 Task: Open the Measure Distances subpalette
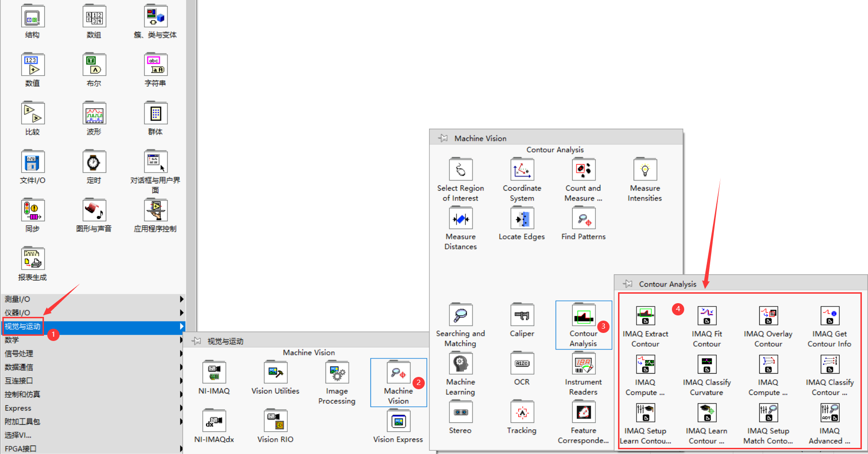pos(461,218)
